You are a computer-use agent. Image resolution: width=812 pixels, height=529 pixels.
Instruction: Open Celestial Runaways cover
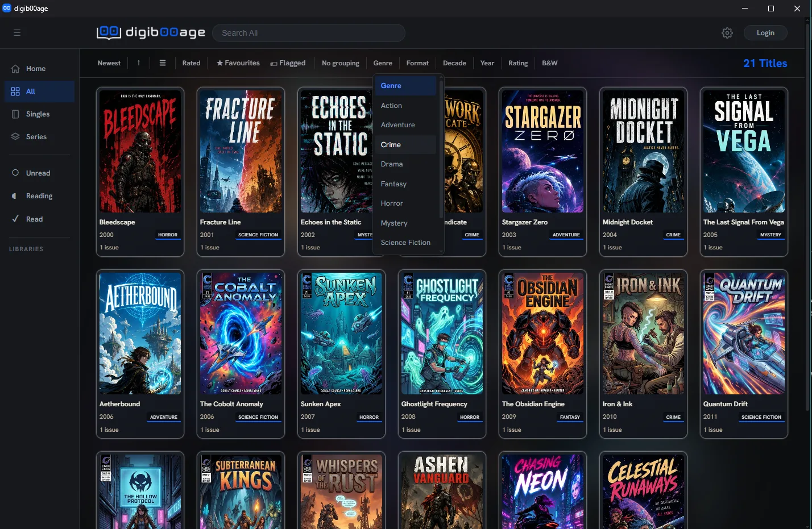click(x=643, y=491)
